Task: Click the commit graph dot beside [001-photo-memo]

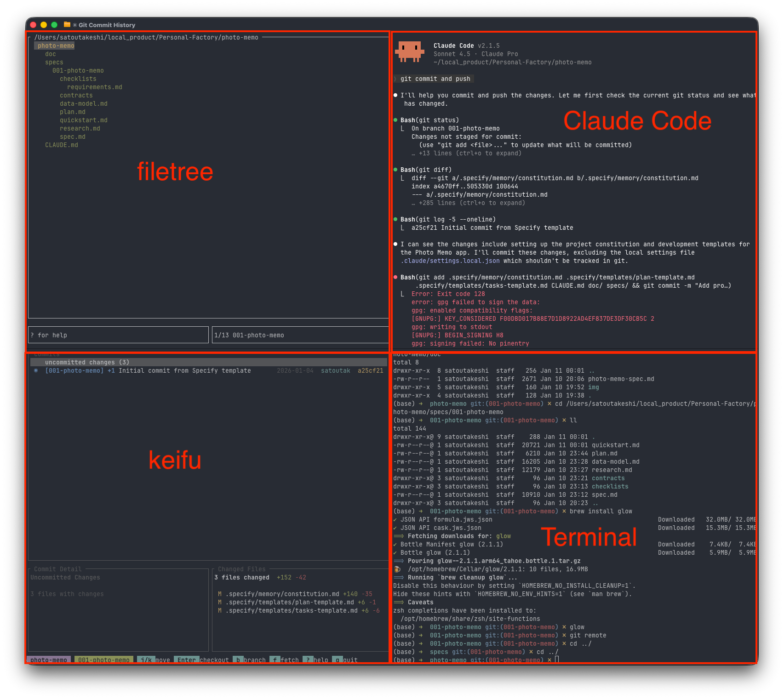Action: click(36, 370)
